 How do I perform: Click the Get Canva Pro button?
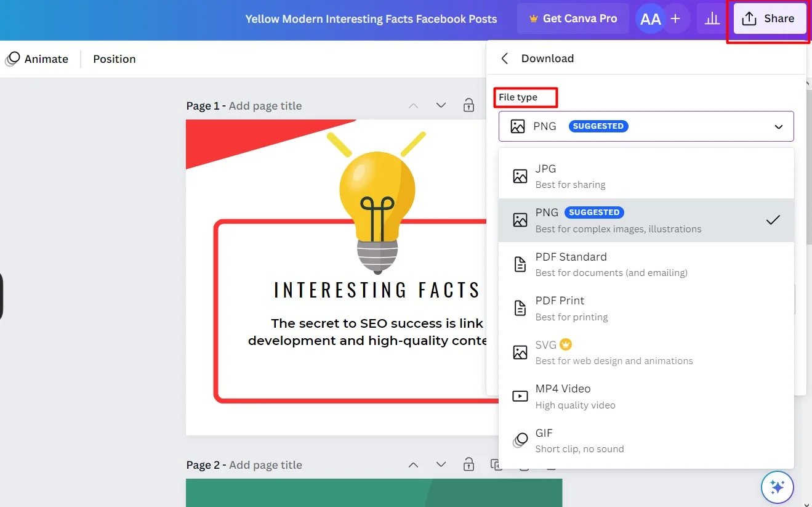coord(573,19)
